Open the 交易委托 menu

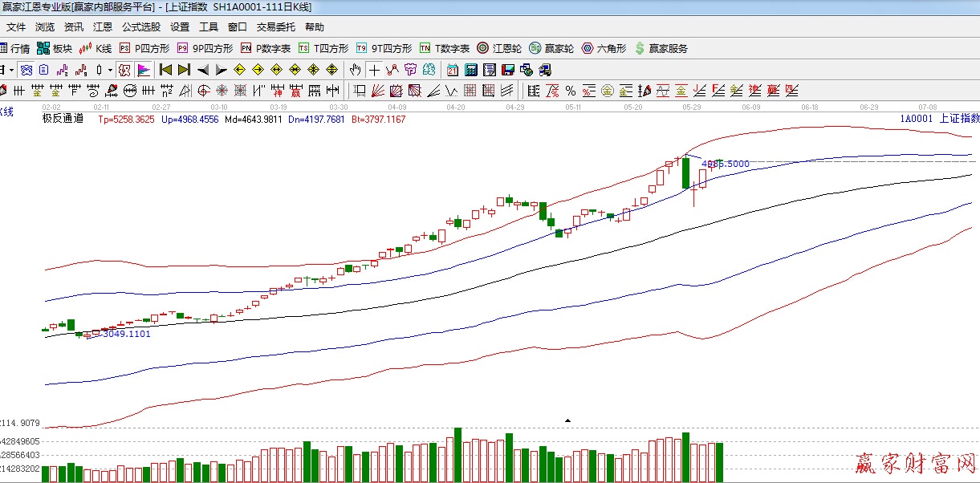(x=276, y=26)
